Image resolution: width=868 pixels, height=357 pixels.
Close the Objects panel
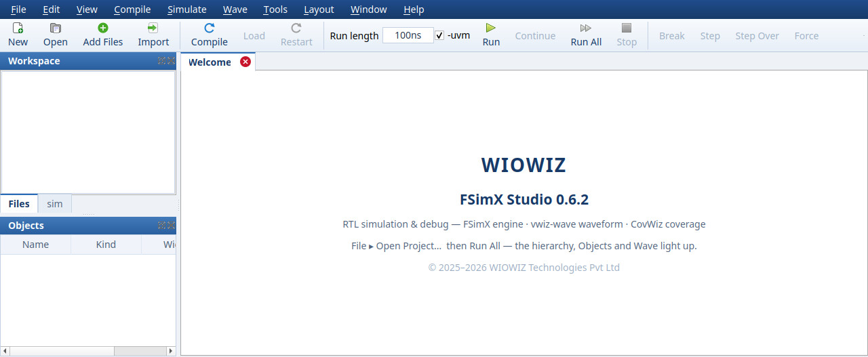pyautogui.click(x=171, y=225)
